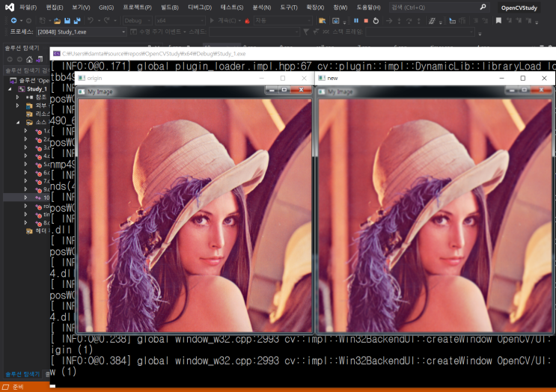This screenshot has width=556, height=392.
Task: Click the Lena image in origin window
Action: 195,215
